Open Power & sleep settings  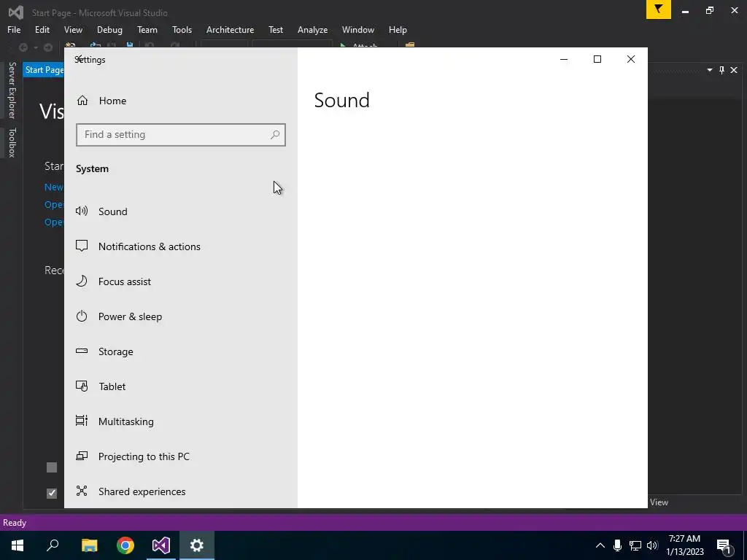tap(181, 316)
